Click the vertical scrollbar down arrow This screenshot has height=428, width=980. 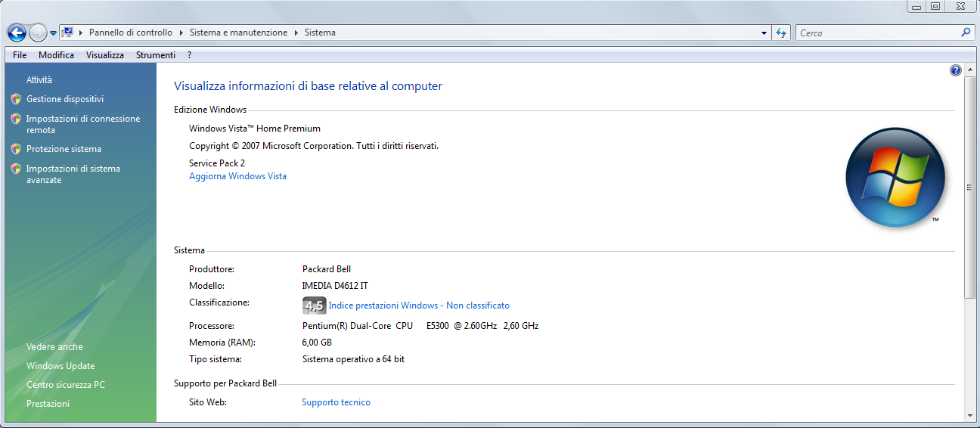(x=971, y=414)
